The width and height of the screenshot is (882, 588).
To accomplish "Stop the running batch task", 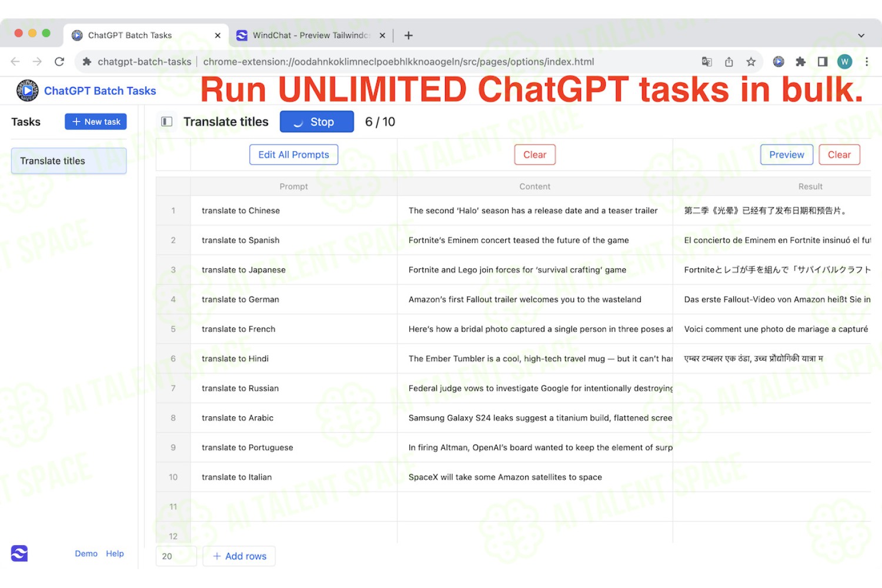I will (x=317, y=122).
